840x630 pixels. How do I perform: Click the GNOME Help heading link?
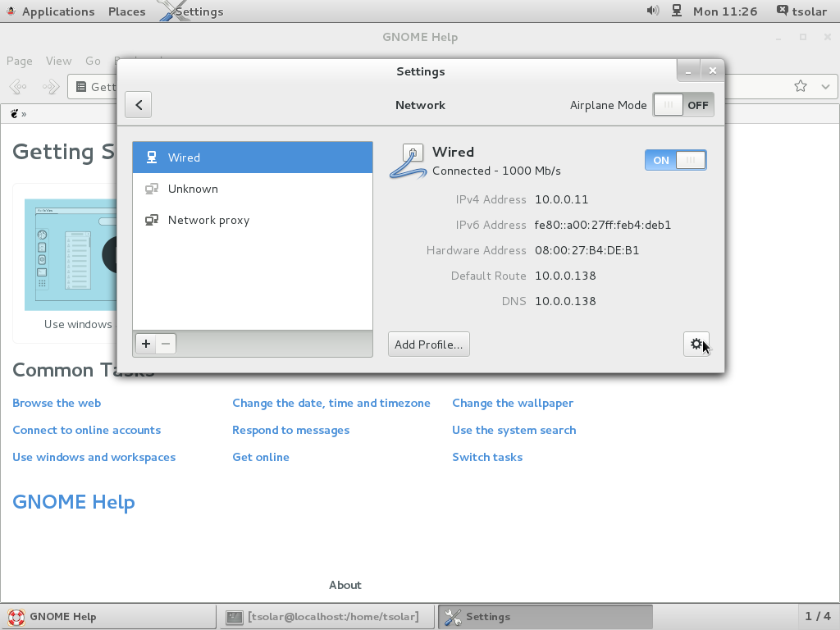(x=74, y=502)
